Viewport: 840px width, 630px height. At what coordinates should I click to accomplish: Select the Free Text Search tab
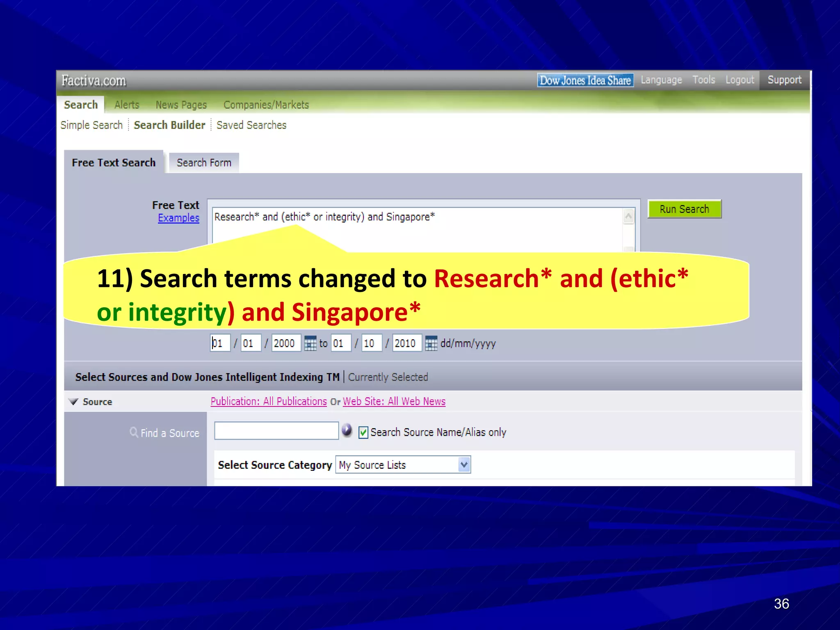click(x=114, y=162)
